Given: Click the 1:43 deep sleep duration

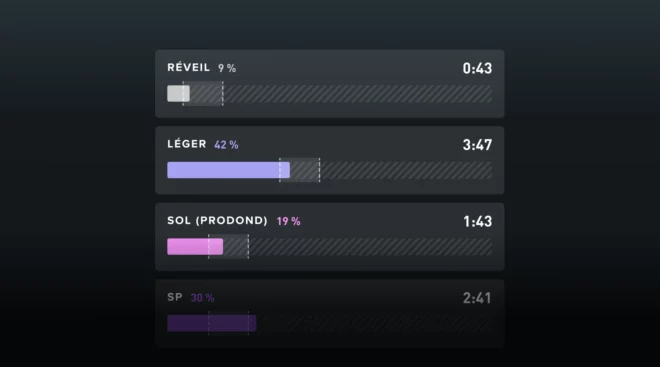Looking at the screenshot, I should 477,221.
